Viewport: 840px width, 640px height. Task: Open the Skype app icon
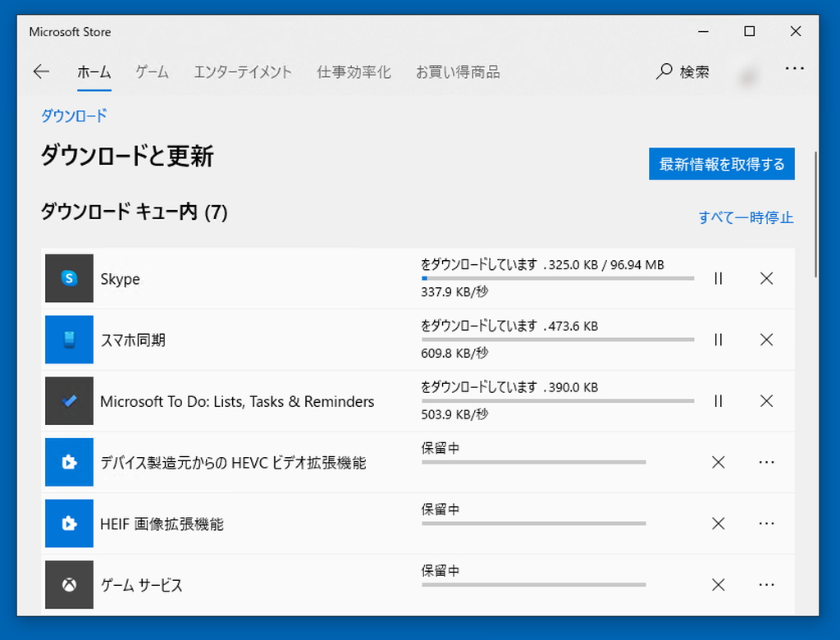(69, 278)
